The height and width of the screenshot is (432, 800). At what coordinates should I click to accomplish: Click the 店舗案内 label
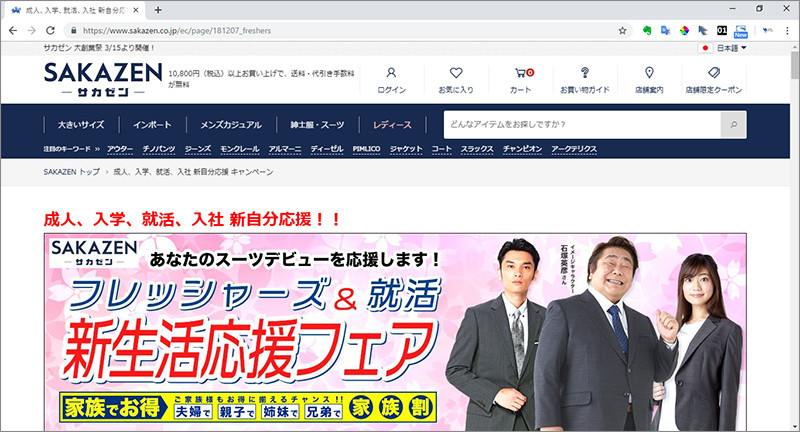[649, 90]
